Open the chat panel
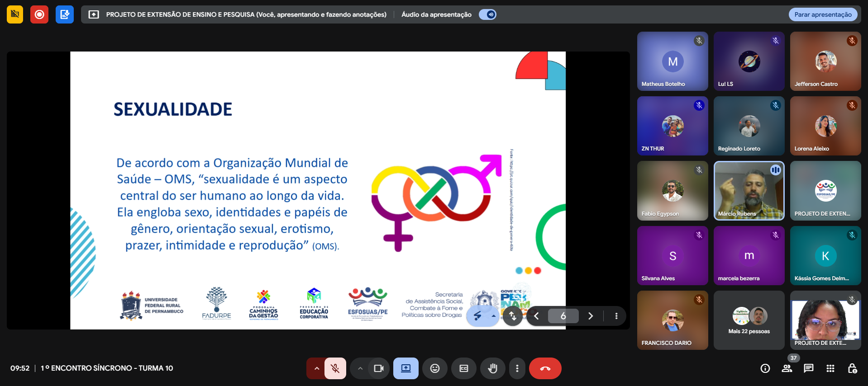Viewport: 868px width, 386px height. 808,368
